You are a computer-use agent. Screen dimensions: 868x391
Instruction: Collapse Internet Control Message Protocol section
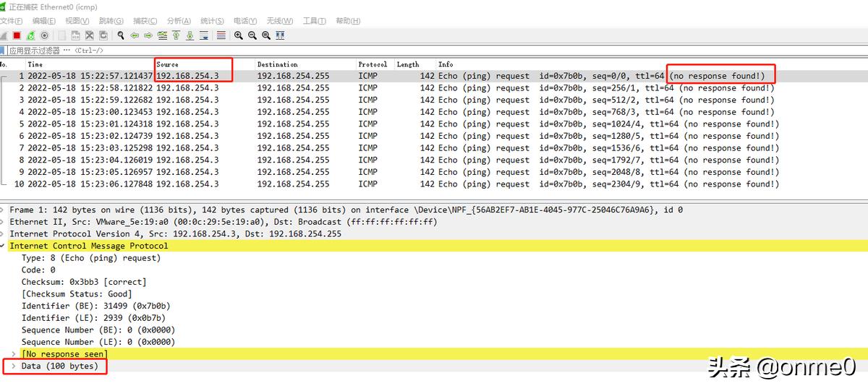coord(3,246)
